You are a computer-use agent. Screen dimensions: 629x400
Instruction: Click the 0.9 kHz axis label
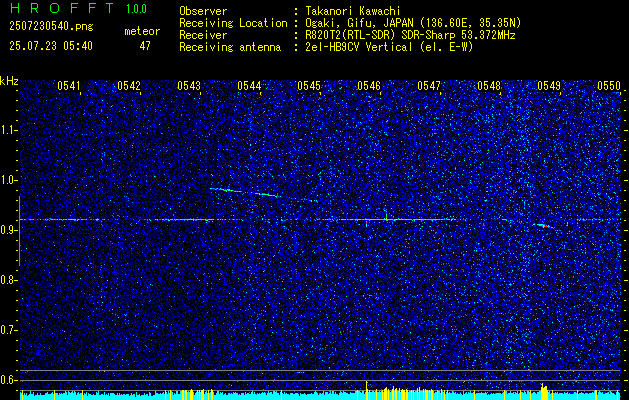pos(8,230)
